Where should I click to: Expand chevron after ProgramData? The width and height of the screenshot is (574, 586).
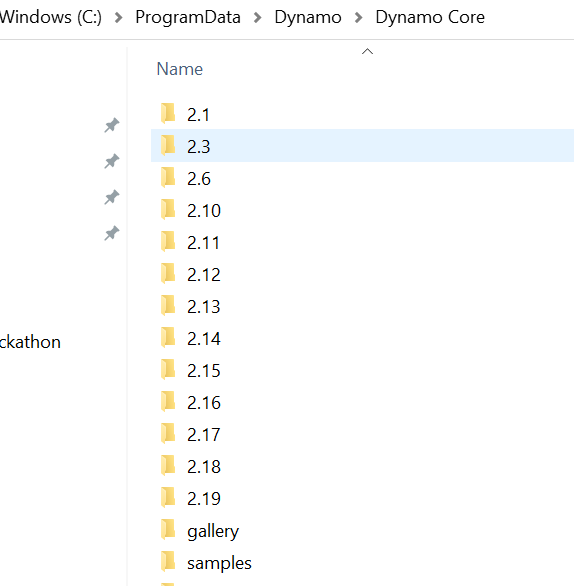(257, 18)
